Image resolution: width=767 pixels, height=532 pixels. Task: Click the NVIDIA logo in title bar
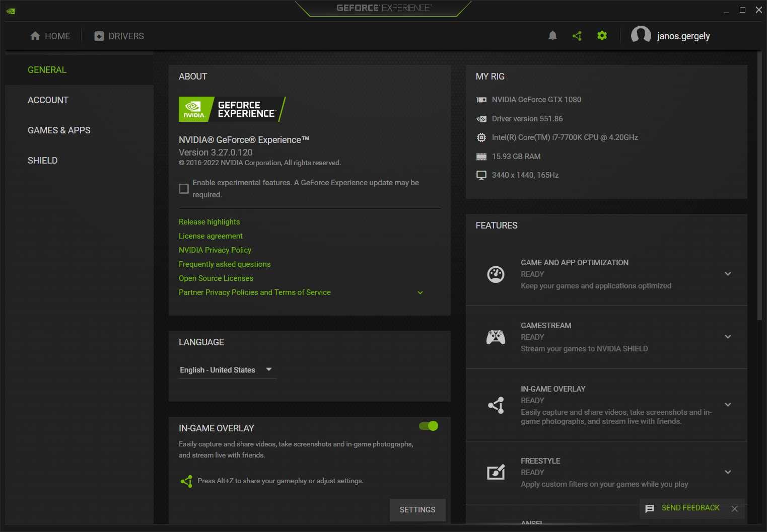[x=11, y=11]
